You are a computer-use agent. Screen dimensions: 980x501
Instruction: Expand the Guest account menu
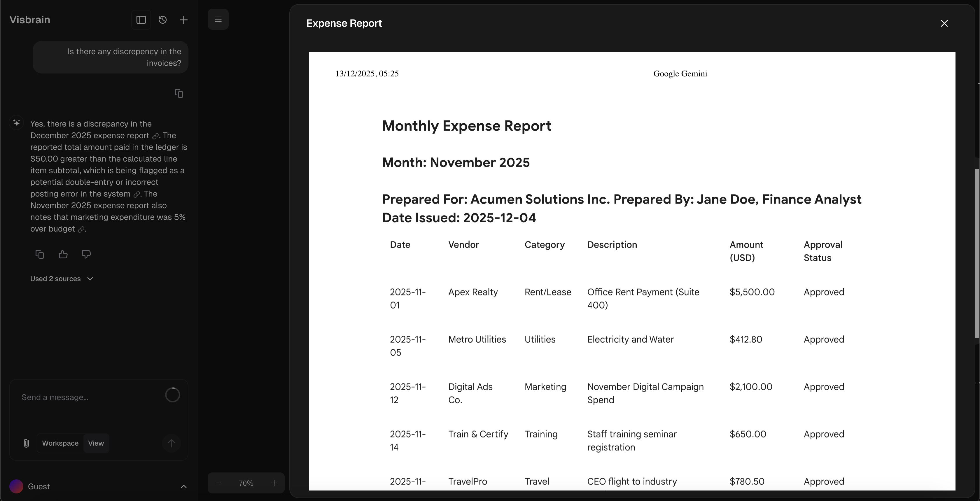[x=183, y=486]
